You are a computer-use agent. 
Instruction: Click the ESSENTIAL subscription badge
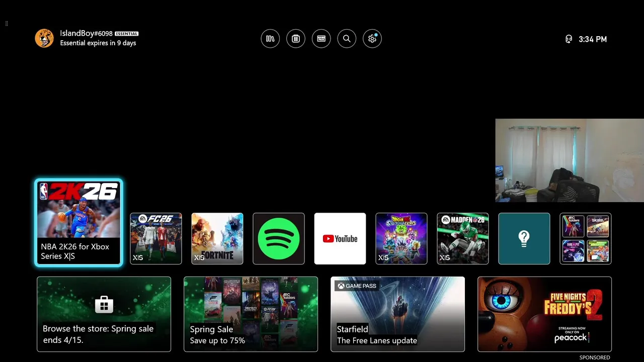click(126, 34)
